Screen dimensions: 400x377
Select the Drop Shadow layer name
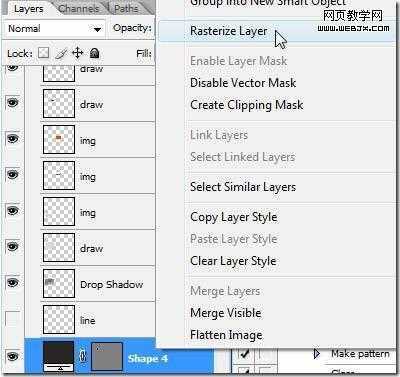[112, 284]
